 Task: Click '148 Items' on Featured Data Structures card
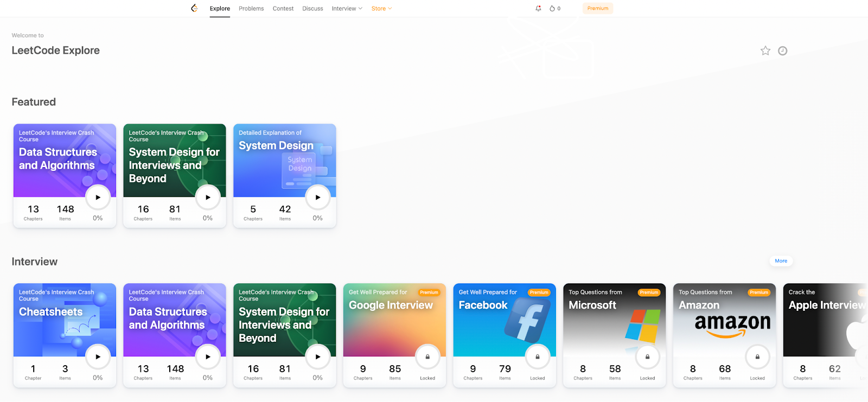click(65, 212)
